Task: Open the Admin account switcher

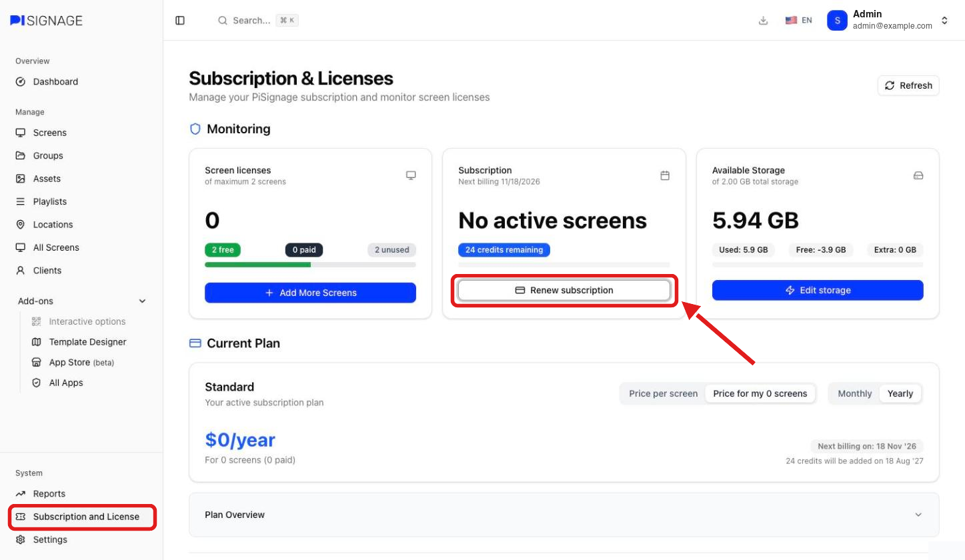Action: point(889,21)
